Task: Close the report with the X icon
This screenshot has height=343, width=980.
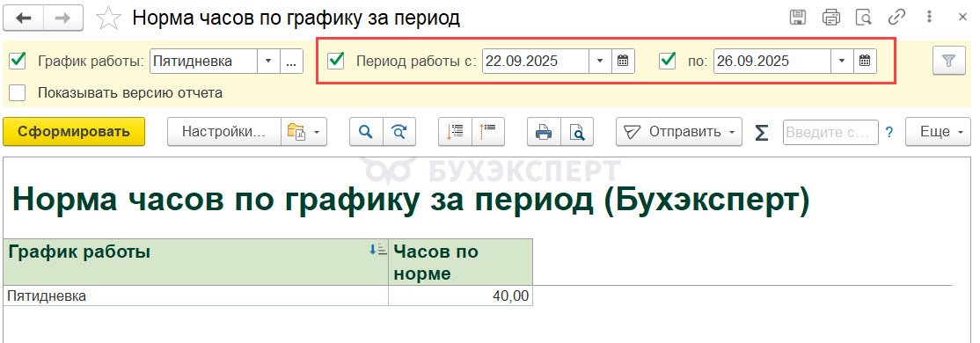Action: pos(962,18)
